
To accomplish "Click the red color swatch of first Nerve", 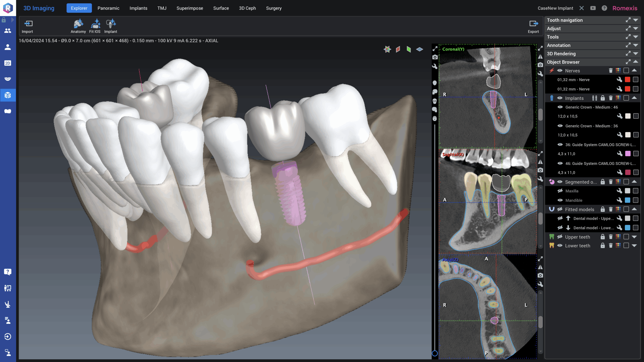I will 627,80.
